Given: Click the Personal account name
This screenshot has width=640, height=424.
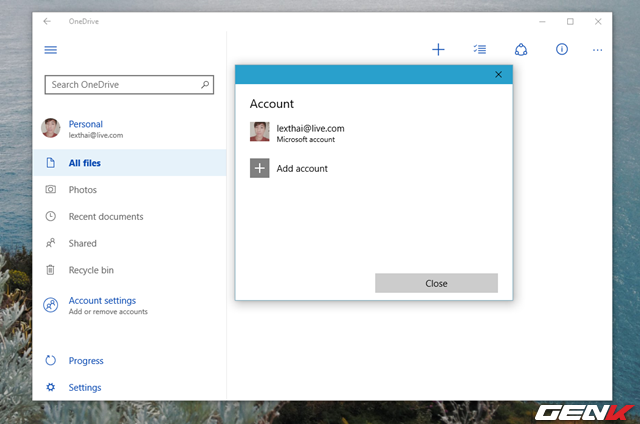Looking at the screenshot, I should (85, 124).
